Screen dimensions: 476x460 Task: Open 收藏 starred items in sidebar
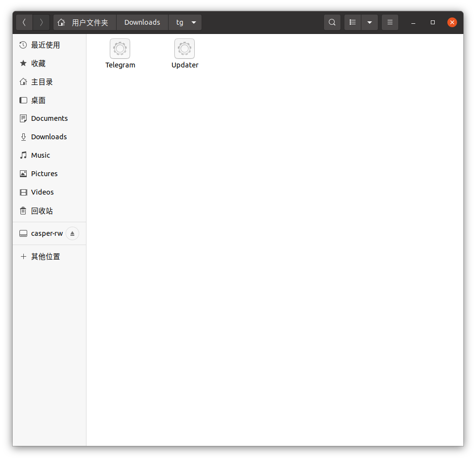pyautogui.click(x=50, y=64)
